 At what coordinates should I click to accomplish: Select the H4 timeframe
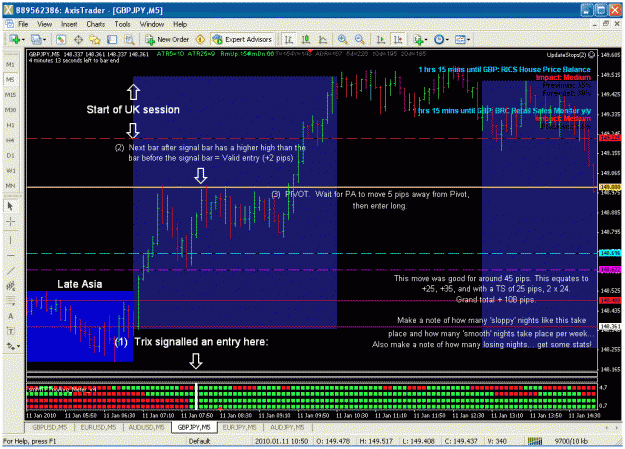coord(10,140)
